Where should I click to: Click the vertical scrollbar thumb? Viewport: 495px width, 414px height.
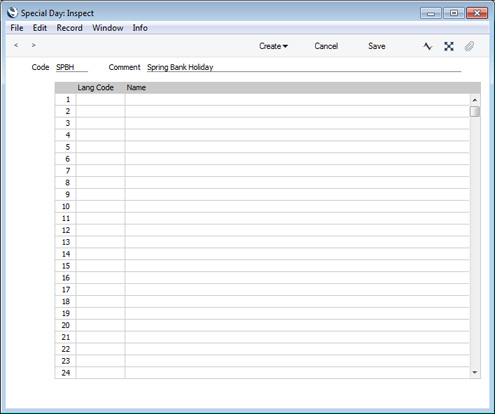(x=475, y=111)
